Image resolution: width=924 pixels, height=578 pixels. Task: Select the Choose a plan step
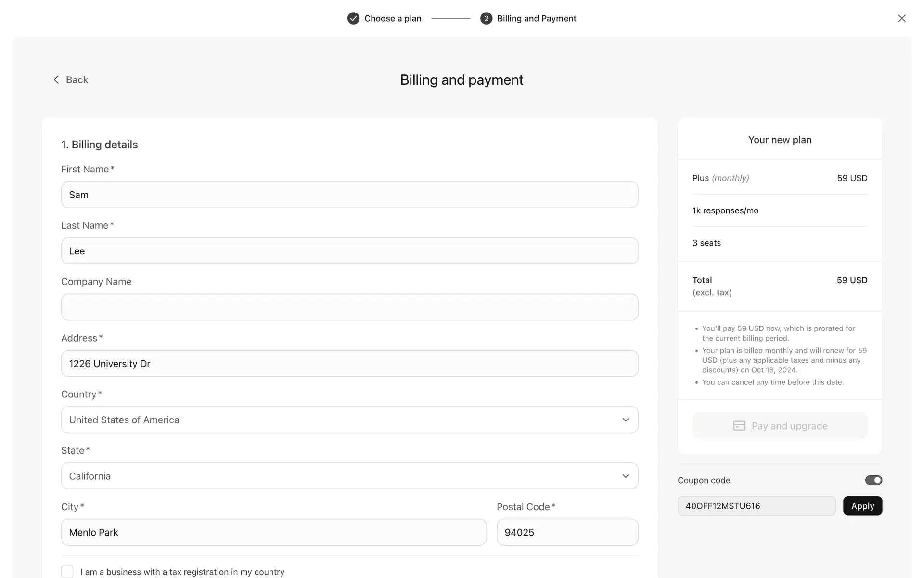click(x=392, y=18)
